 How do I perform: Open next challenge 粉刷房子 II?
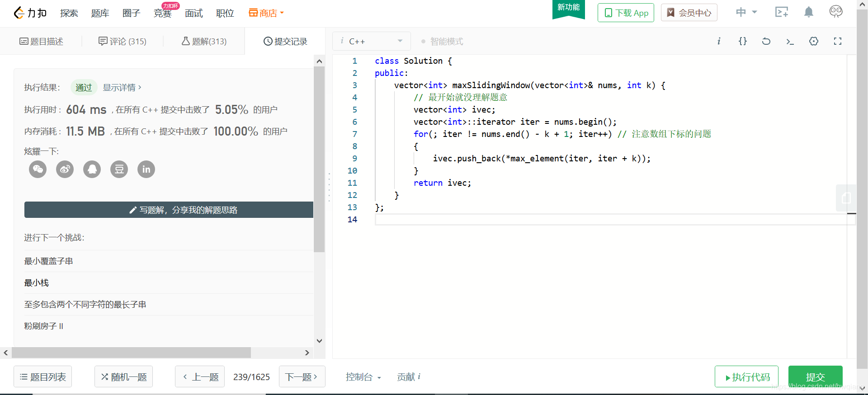(x=44, y=326)
